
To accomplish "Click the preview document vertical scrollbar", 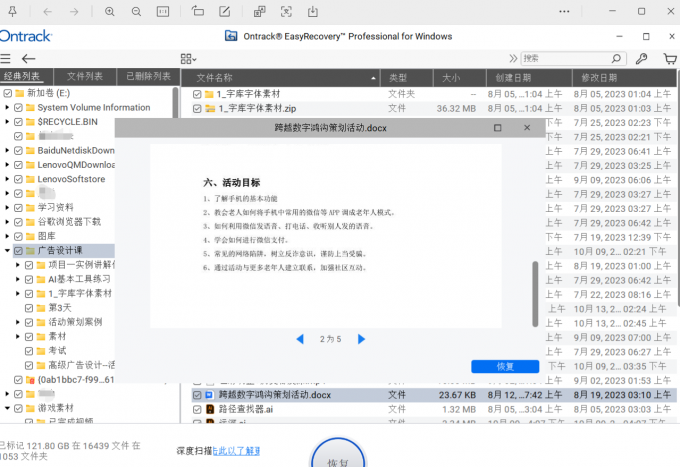I will (535, 294).
